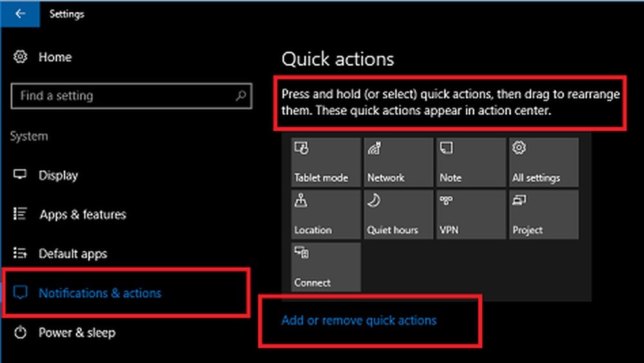
Task: Select the Location quick action tile
Action: tap(326, 215)
